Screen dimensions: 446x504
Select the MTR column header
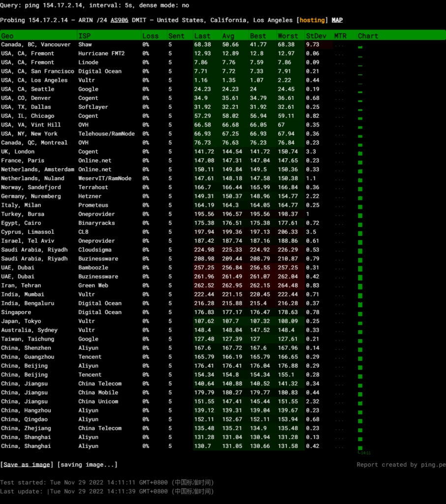pos(340,36)
